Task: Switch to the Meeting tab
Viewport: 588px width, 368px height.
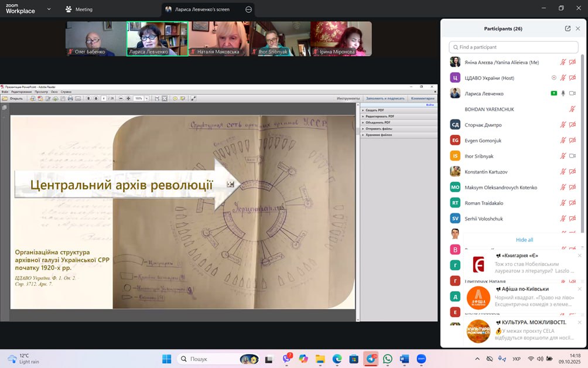Action: click(79, 9)
